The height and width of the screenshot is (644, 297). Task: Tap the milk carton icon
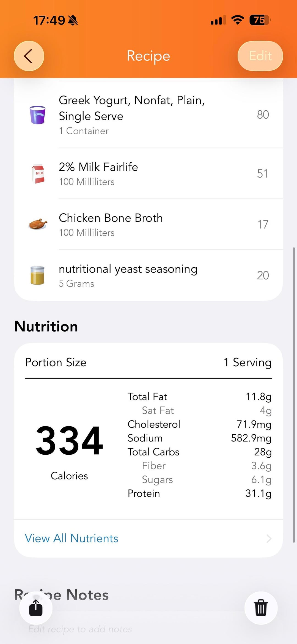coord(38,174)
